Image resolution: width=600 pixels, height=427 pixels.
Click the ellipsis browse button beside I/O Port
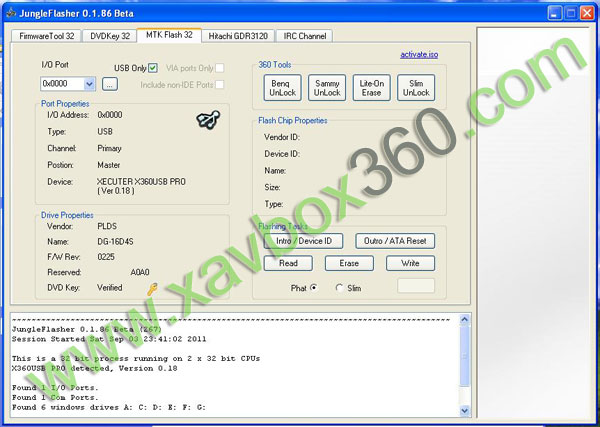coord(110,84)
